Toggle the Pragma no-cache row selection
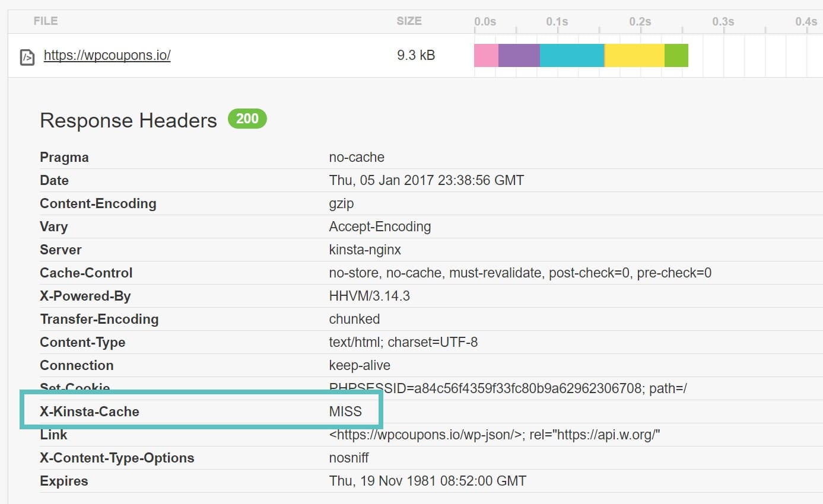 click(64, 157)
